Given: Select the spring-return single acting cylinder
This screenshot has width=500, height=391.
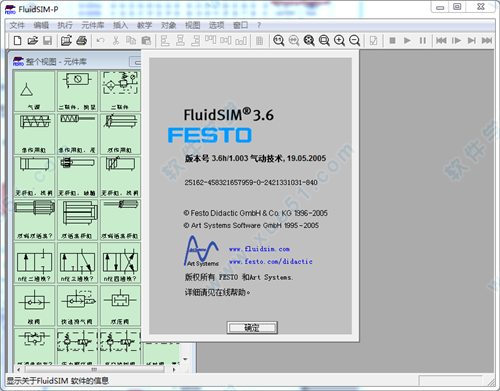Looking at the screenshot, I should point(34,134).
